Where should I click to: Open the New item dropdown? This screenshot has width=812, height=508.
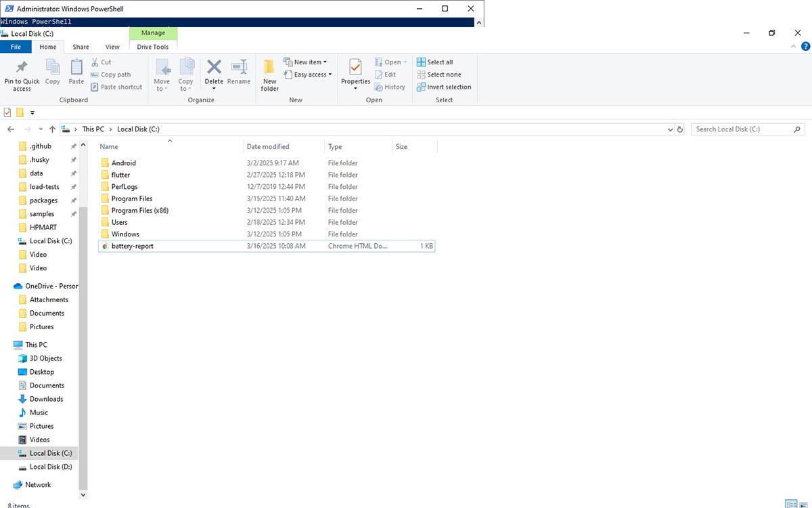coord(305,62)
